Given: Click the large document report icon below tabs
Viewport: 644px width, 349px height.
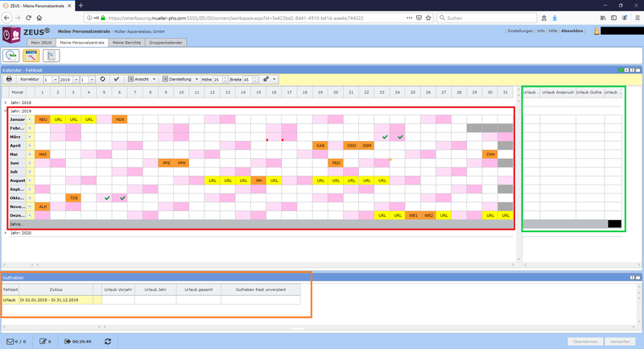Looking at the screenshot, I should coord(52,56).
